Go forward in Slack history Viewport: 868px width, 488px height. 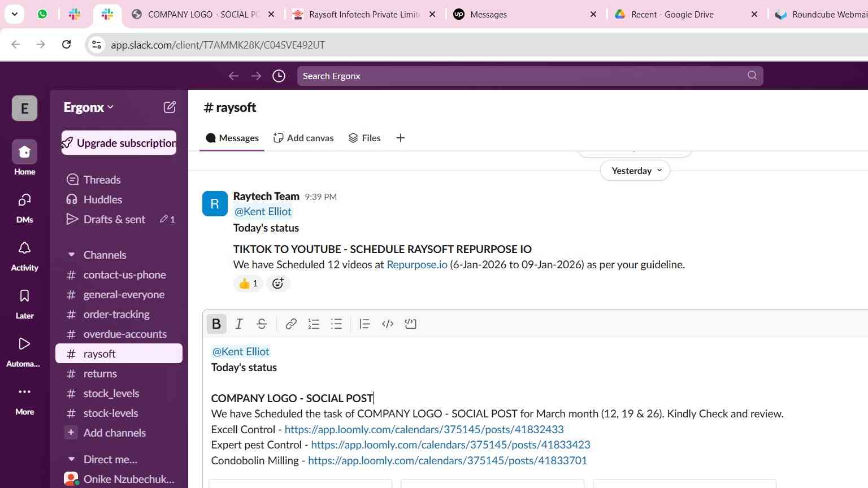coord(256,76)
